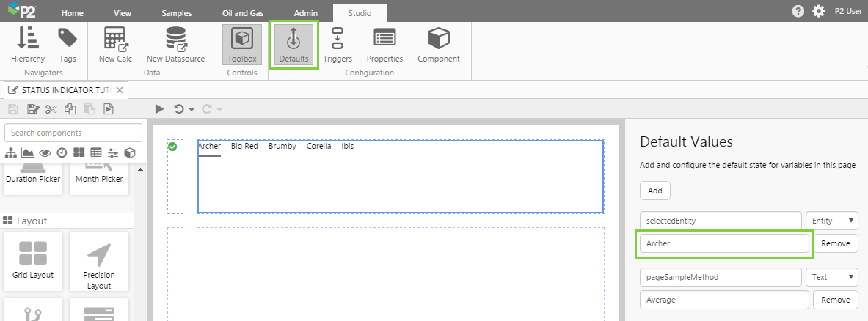Click the Layout section header
The height and width of the screenshot is (321, 868).
pos(67,221)
